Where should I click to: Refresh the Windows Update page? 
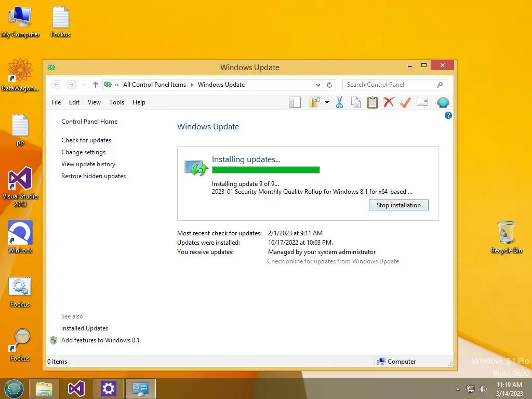point(329,85)
